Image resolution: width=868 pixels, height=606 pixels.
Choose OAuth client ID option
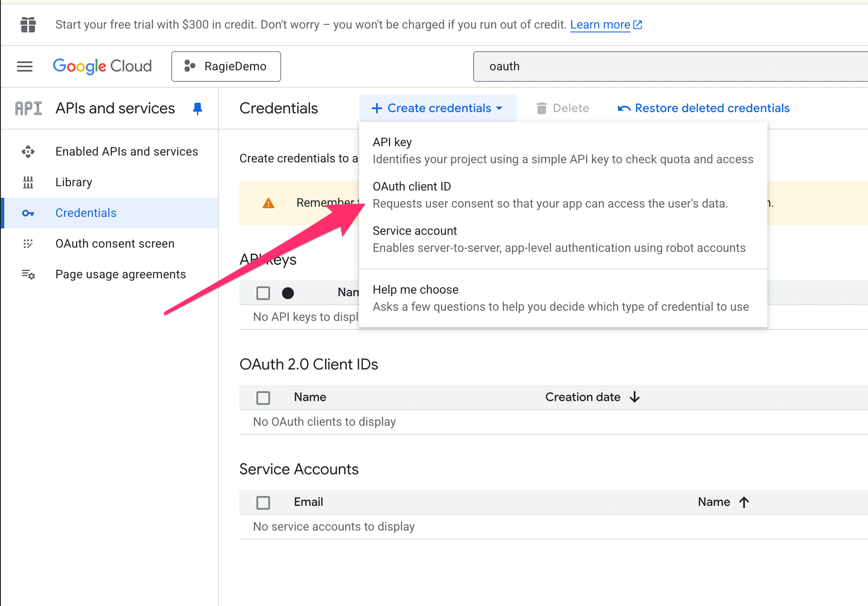tap(563, 195)
